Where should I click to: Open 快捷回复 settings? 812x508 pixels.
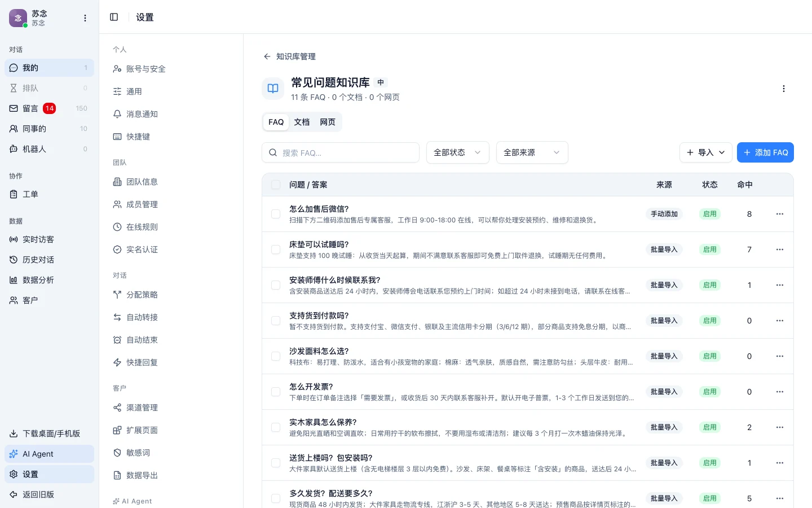pyautogui.click(x=171, y=362)
